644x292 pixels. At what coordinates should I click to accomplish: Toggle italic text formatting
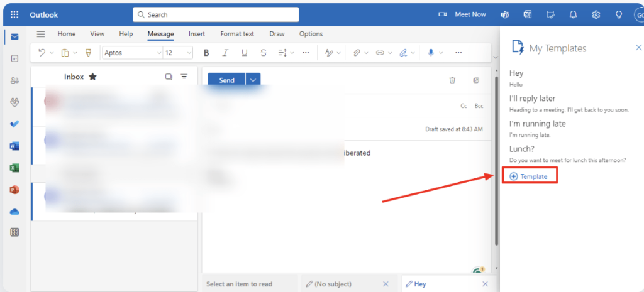coord(225,53)
